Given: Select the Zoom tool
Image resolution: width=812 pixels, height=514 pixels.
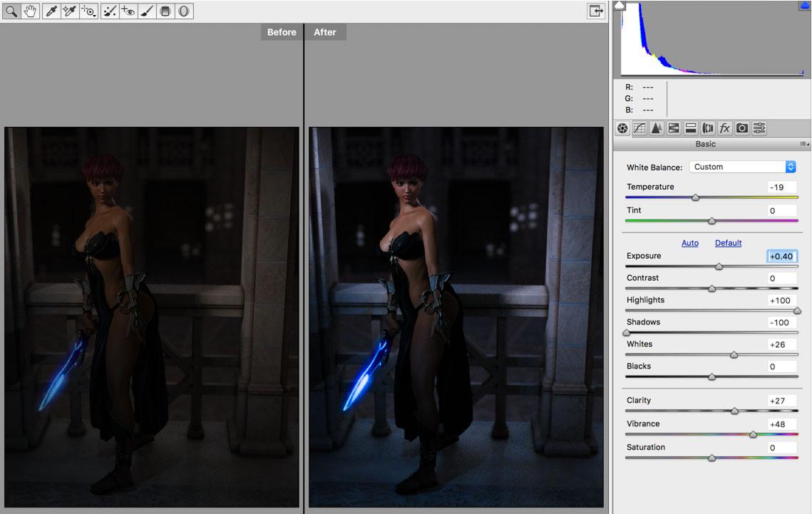Looking at the screenshot, I should (11, 11).
